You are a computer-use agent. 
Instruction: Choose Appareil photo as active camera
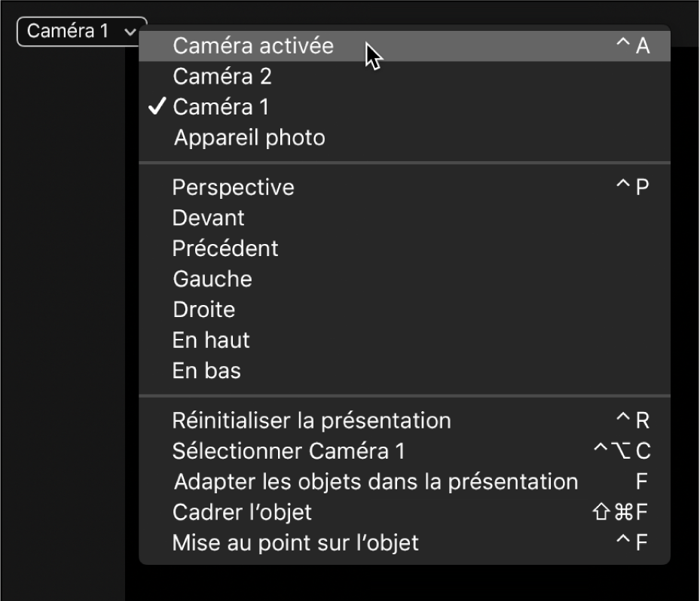click(249, 137)
